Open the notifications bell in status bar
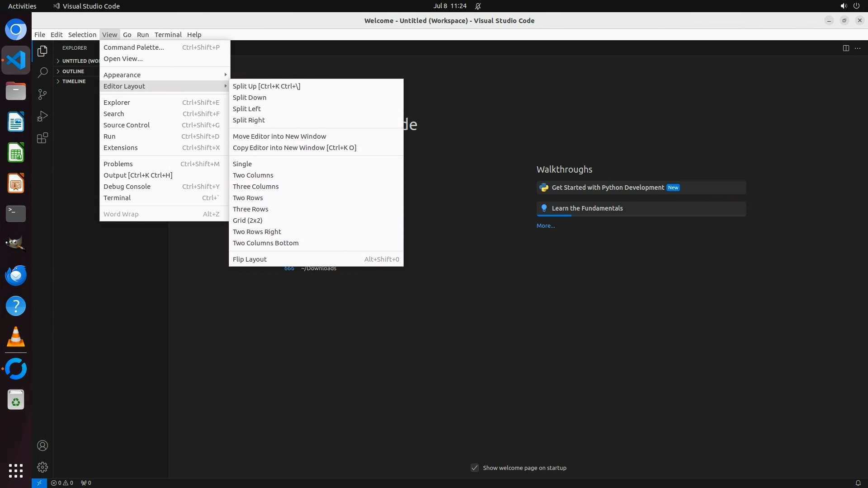Viewport: 868px width, 488px height. (858, 483)
